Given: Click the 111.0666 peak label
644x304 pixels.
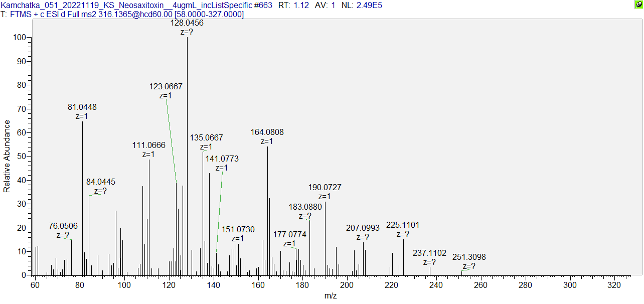Looking at the screenshot, I should [149, 145].
